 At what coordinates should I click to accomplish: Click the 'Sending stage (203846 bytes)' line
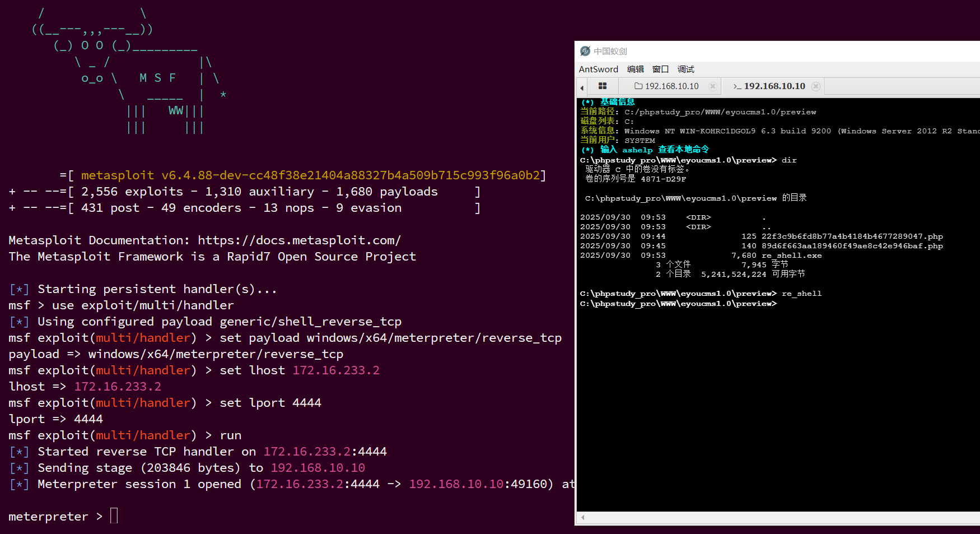(186, 467)
